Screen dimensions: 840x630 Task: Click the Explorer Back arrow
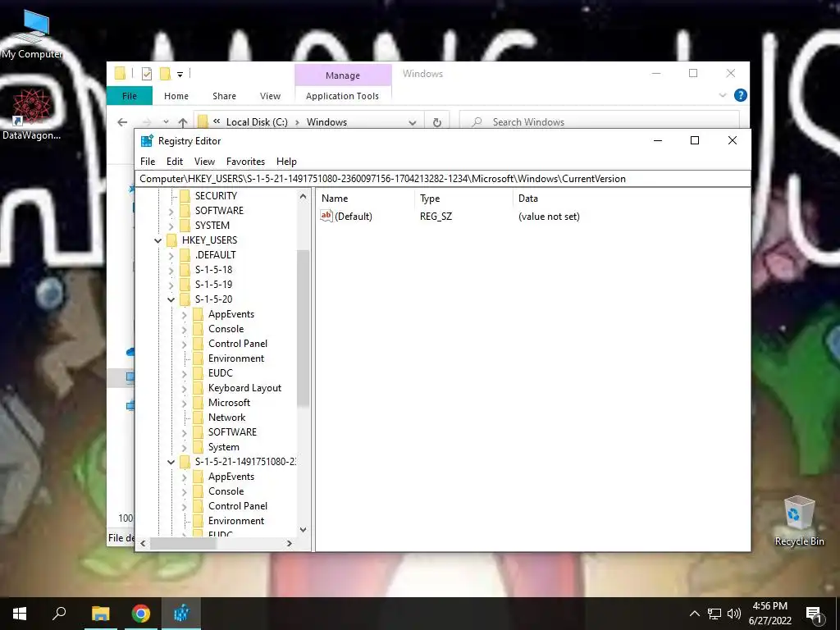122,122
